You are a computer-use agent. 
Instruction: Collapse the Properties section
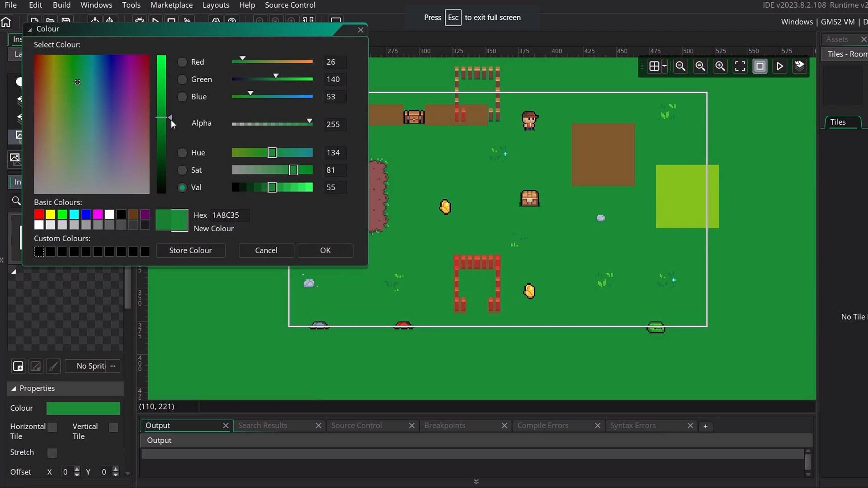tap(14, 388)
